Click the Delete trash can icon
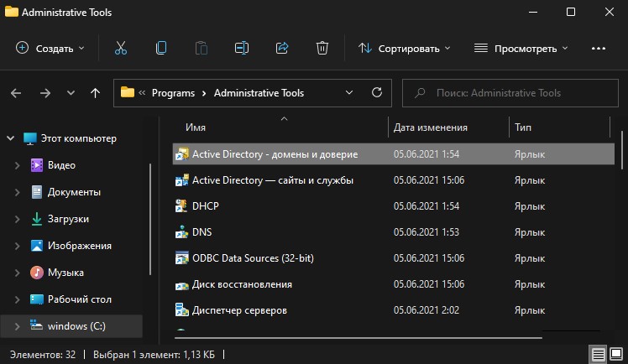The image size is (628, 364). [x=322, y=48]
